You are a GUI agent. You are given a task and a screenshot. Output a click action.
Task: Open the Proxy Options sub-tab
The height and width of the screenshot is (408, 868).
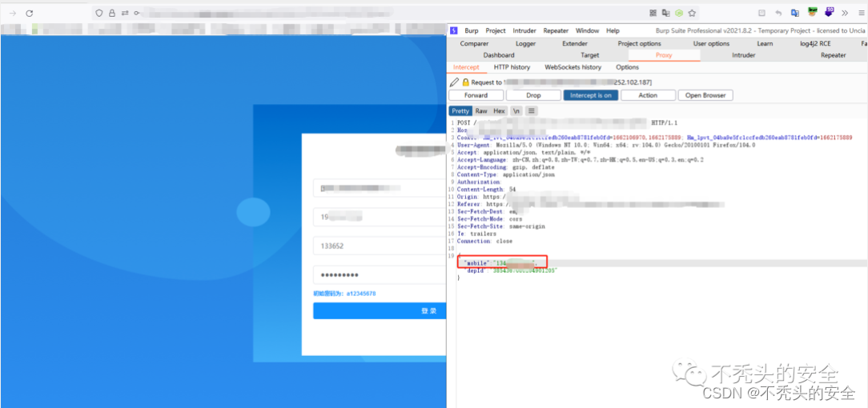pos(627,67)
